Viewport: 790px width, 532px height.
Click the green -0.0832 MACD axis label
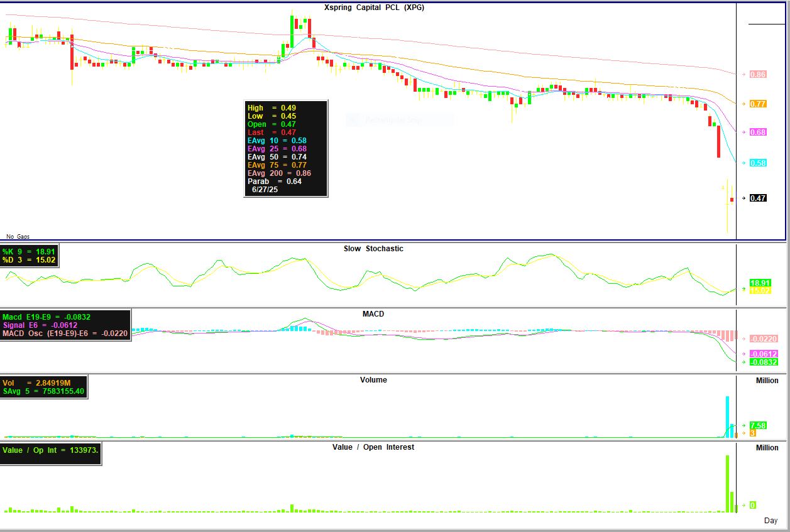(x=764, y=362)
